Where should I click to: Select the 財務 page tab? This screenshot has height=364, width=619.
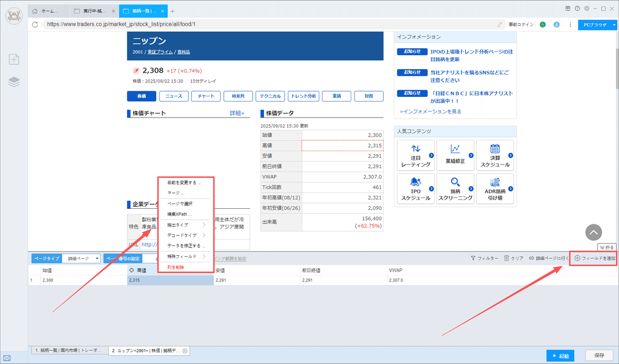click(x=369, y=96)
